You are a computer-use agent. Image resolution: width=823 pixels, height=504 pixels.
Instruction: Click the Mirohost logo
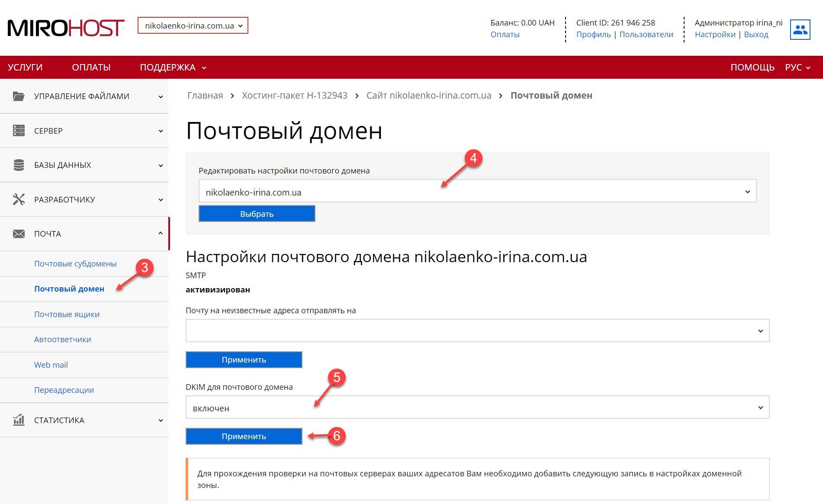[x=66, y=28]
